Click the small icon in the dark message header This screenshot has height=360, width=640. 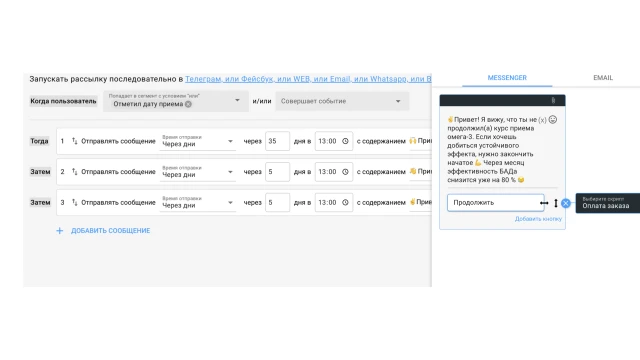(553, 100)
